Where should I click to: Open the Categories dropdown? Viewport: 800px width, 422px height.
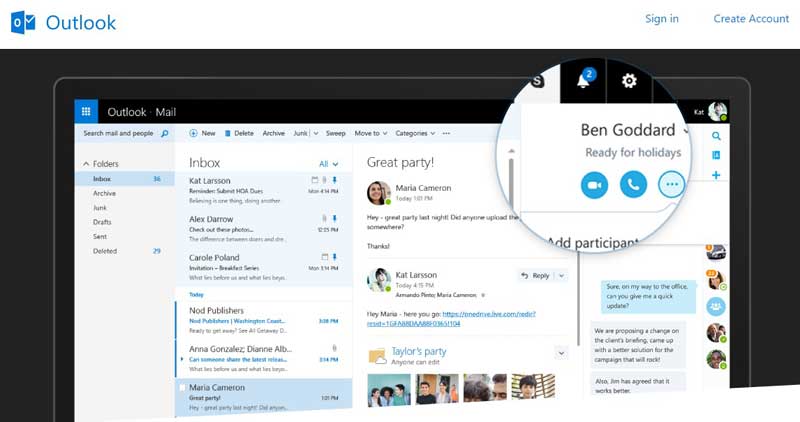click(415, 133)
